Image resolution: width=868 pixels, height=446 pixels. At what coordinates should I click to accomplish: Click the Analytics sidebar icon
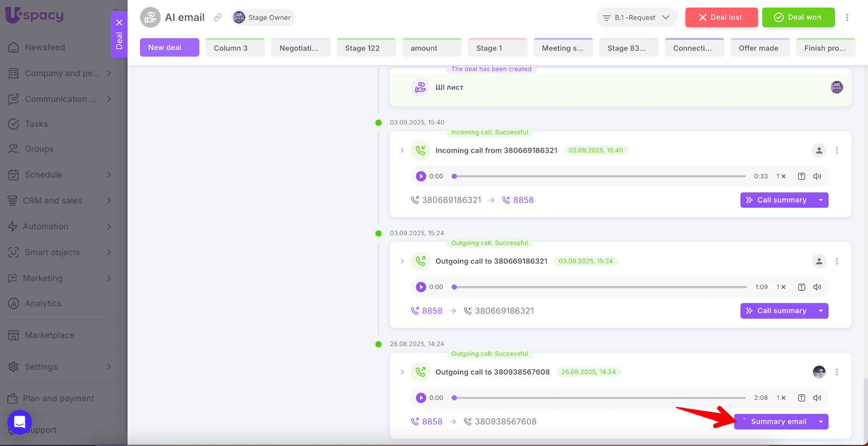pyautogui.click(x=14, y=303)
